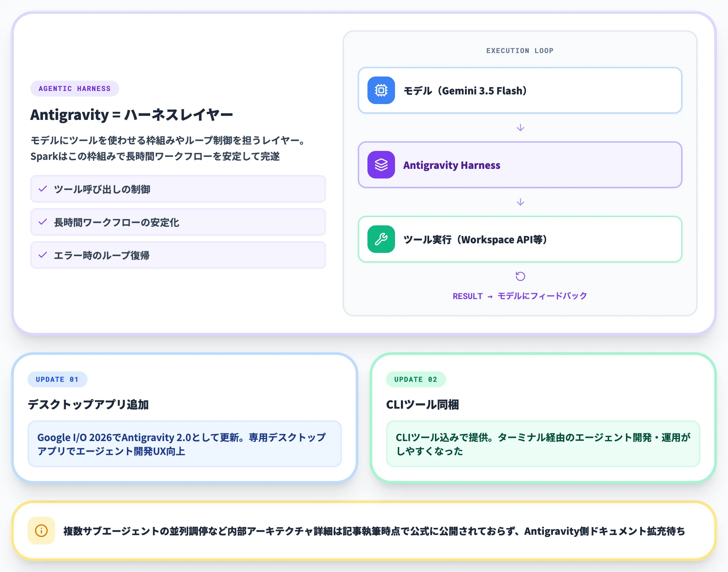Click the デスクトップアプリ追加 heading

[88, 405]
